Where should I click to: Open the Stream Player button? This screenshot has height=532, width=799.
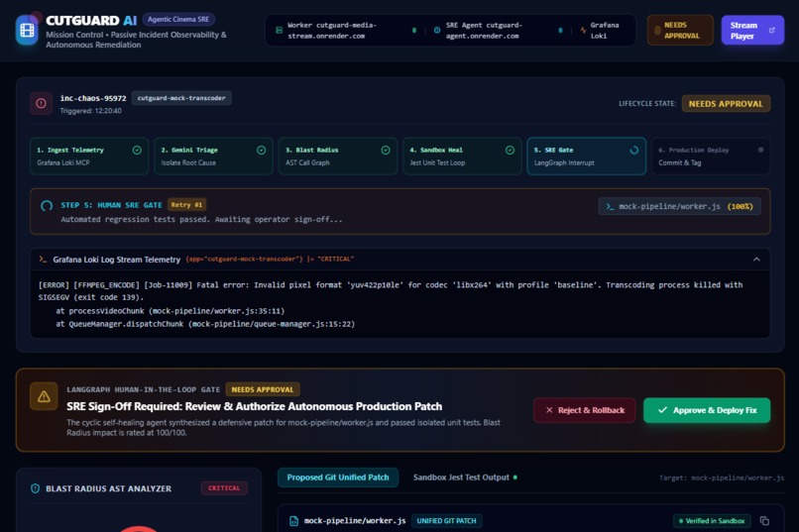click(x=752, y=30)
